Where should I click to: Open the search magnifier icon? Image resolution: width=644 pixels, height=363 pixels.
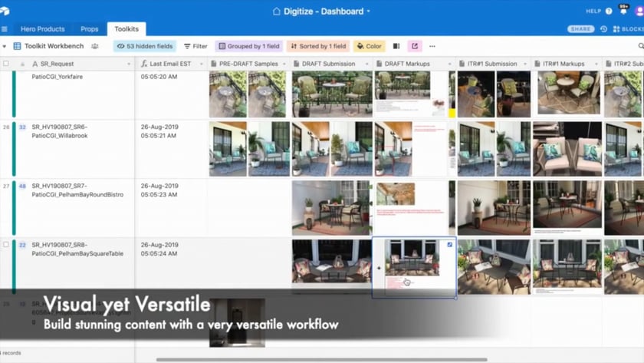pyautogui.click(x=641, y=46)
